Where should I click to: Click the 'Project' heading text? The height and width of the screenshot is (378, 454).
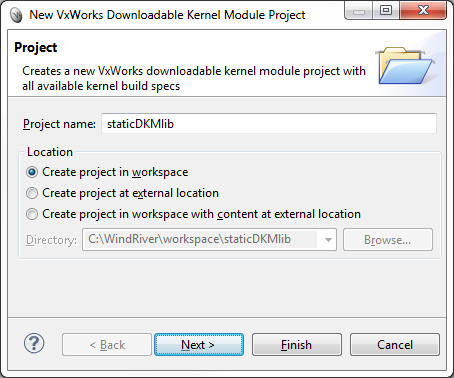[x=36, y=47]
